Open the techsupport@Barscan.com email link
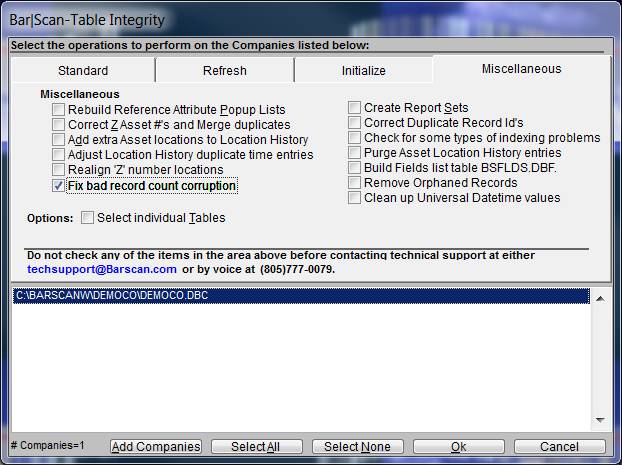622x465 pixels. tap(102, 269)
